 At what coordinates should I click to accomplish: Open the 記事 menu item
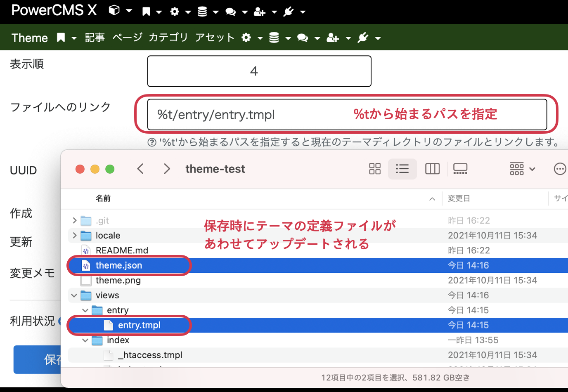[95, 38]
